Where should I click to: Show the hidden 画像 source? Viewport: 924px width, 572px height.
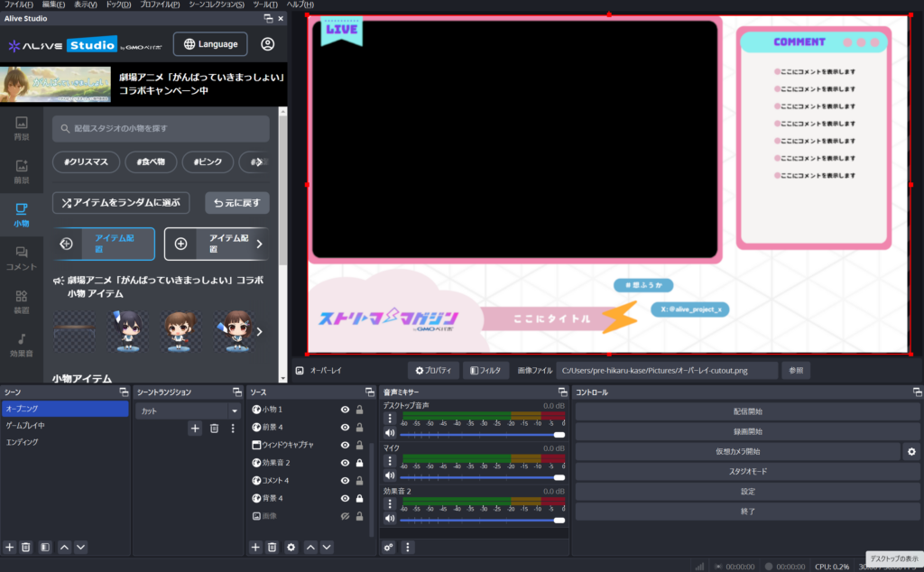[345, 516]
